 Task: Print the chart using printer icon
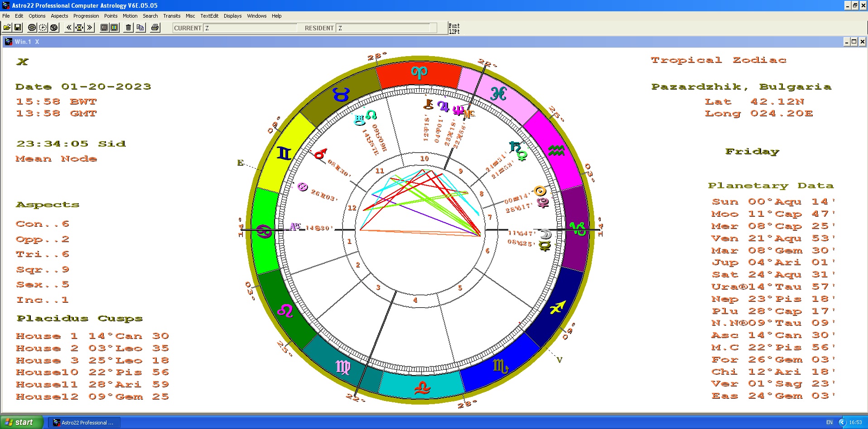click(x=155, y=28)
